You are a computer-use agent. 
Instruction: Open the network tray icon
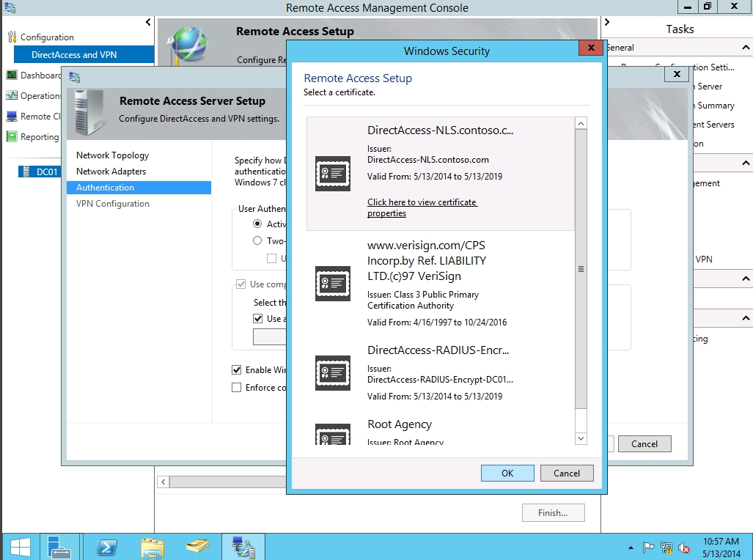tap(666, 547)
